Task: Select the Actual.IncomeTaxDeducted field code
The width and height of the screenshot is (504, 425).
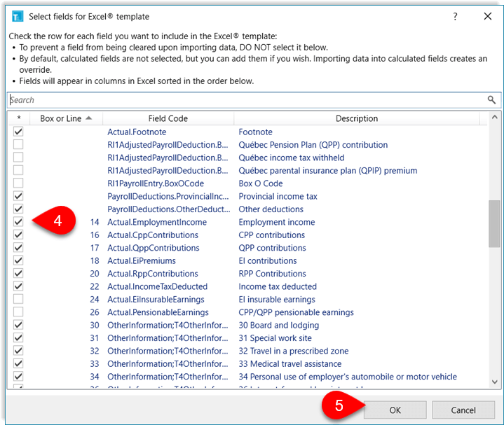Action: click(158, 286)
